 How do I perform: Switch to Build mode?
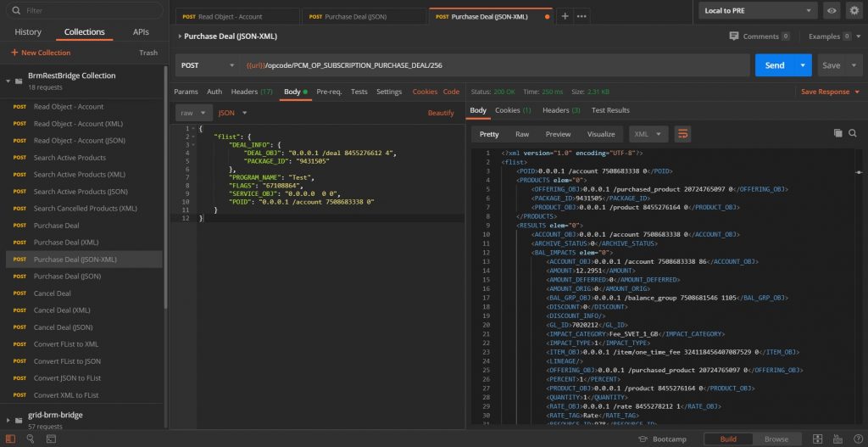pyautogui.click(x=728, y=439)
